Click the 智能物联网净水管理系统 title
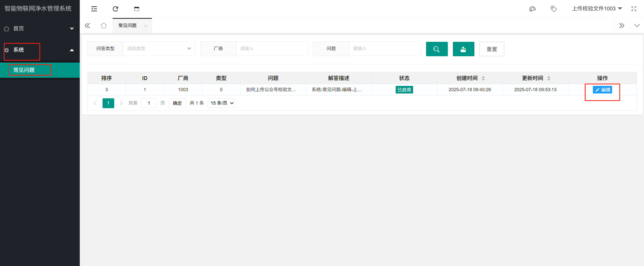The width and height of the screenshot is (644, 266). point(38,9)
